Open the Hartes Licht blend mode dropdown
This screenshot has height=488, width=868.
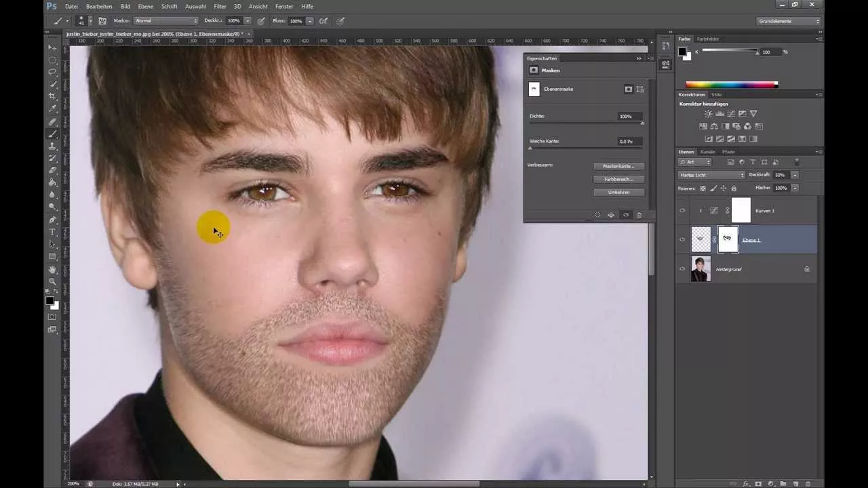pyautogui.click(x=711, y=175)
